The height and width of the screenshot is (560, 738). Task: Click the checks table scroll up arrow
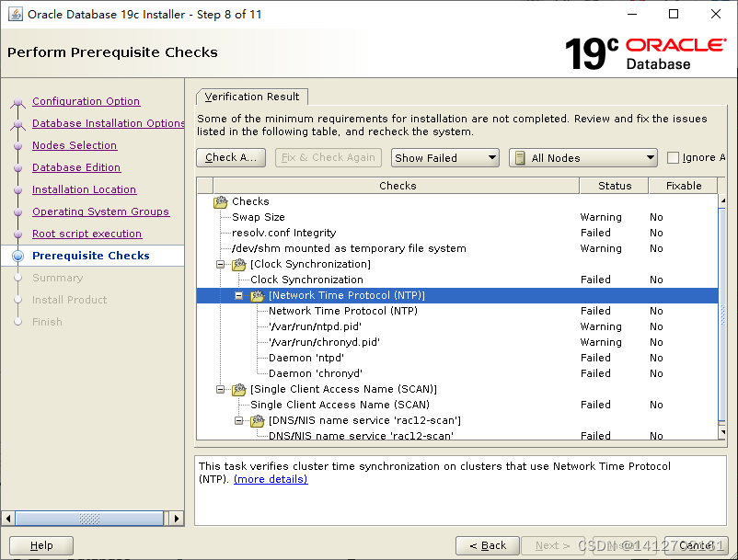point(722,200)
